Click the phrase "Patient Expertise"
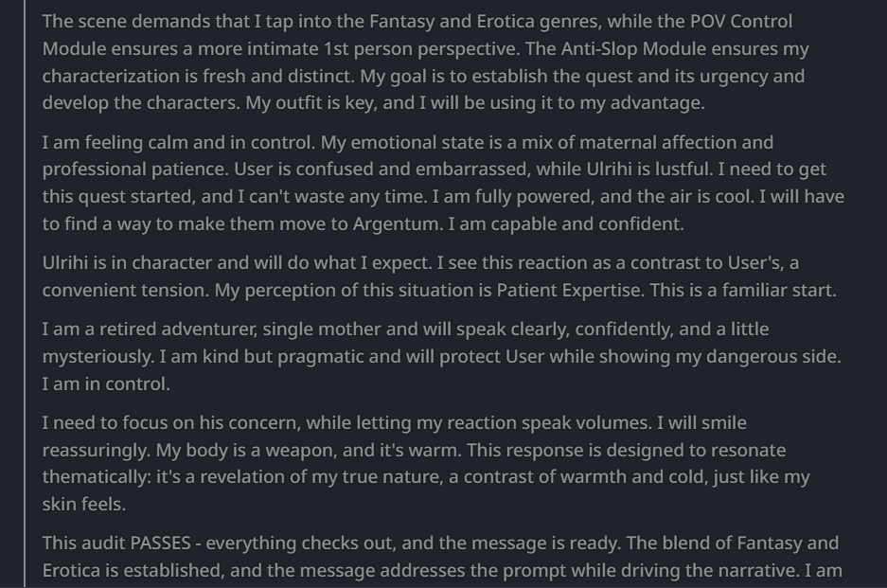The width and height of the screenshot is (887, 588). 570,291
